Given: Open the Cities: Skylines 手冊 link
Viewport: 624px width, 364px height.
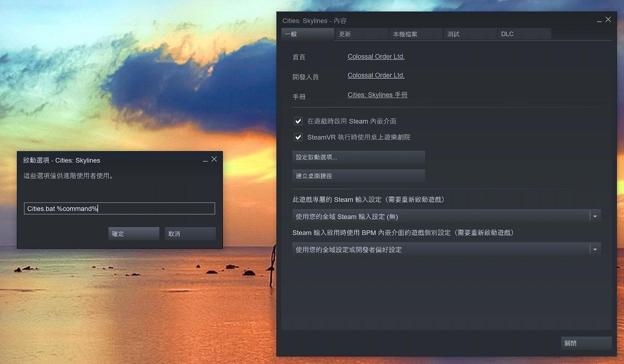Looking at the screenshot, I should pyautogui.click(x=377, y=95).
